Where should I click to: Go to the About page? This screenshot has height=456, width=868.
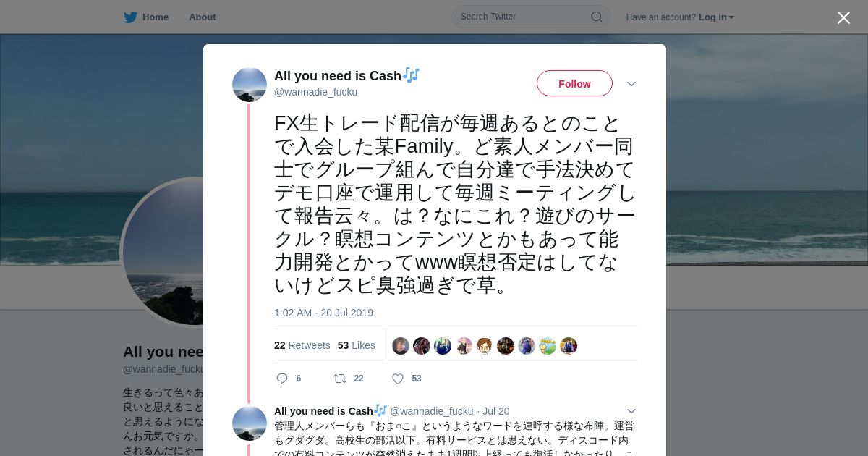coord(203,17)
